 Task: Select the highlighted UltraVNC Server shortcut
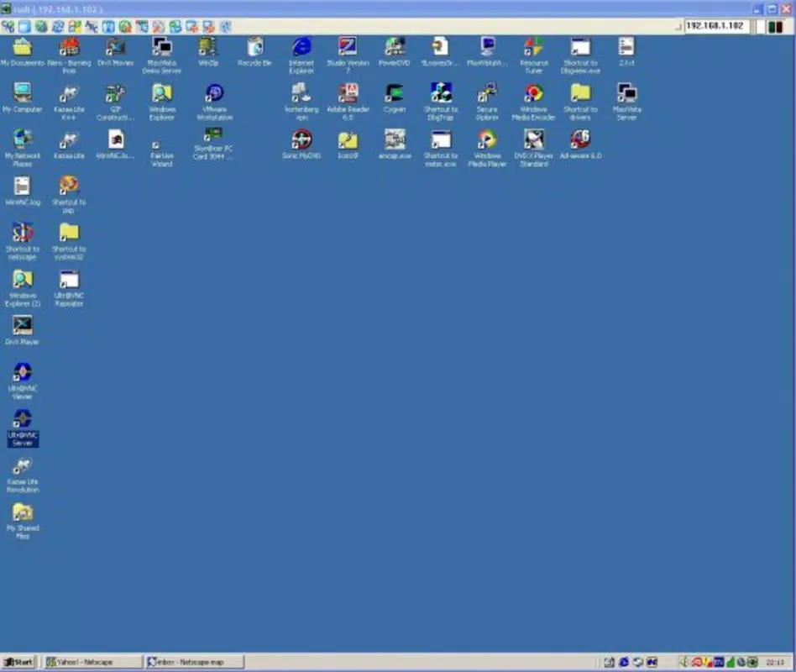(23, 428)
